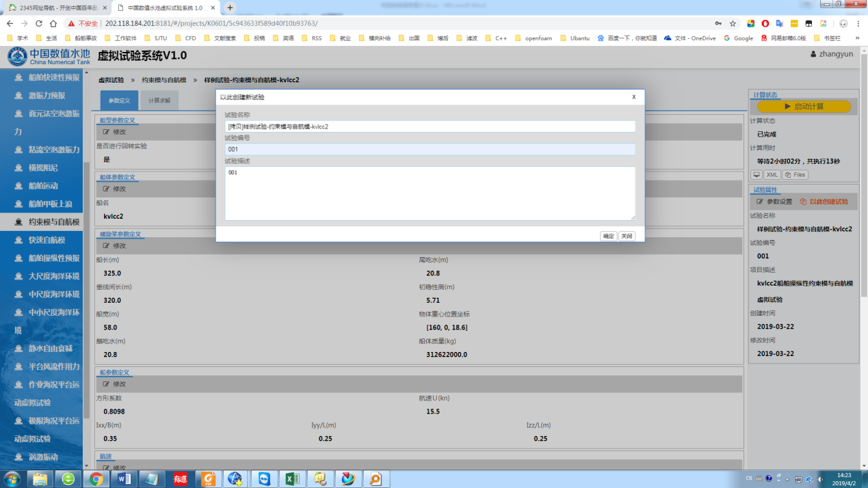Click the 关闭 close button in dialog

click(627, 236)
